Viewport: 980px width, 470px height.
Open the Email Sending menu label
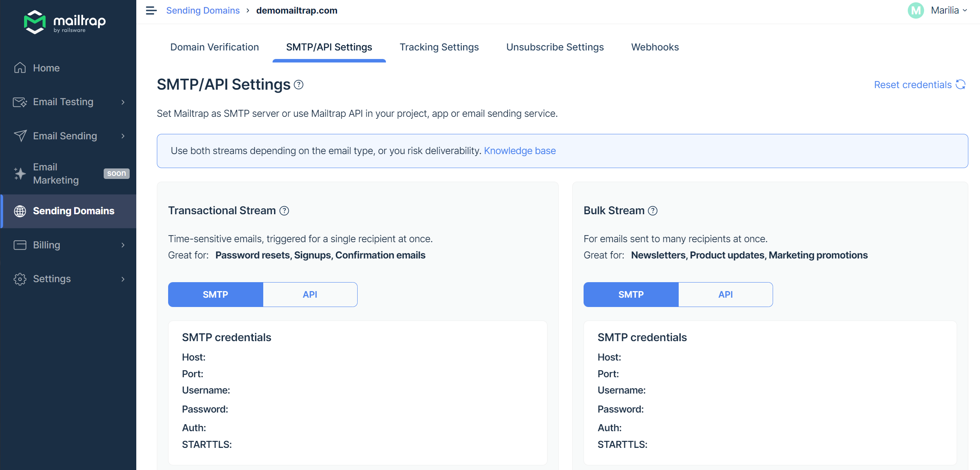point(65,136)
